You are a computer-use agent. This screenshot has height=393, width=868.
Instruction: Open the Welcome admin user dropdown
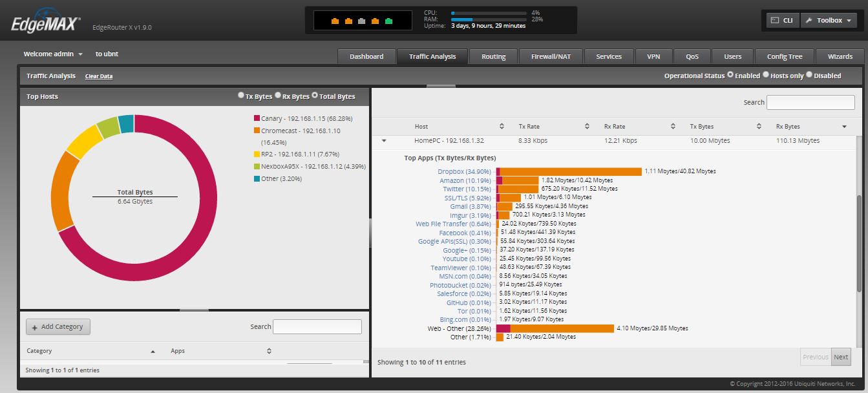53,54
